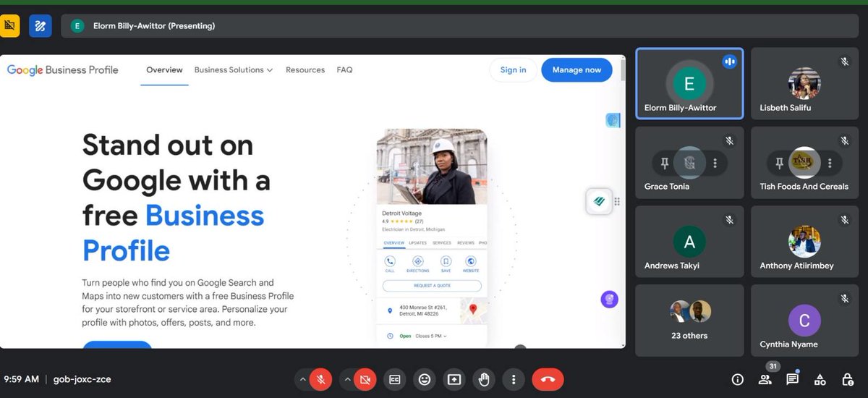Select the Cynthia Nyame participant tile
Image resolution: width=868 pixels, height=398 pixels.
pyautogui.click(x=805, y=320)
